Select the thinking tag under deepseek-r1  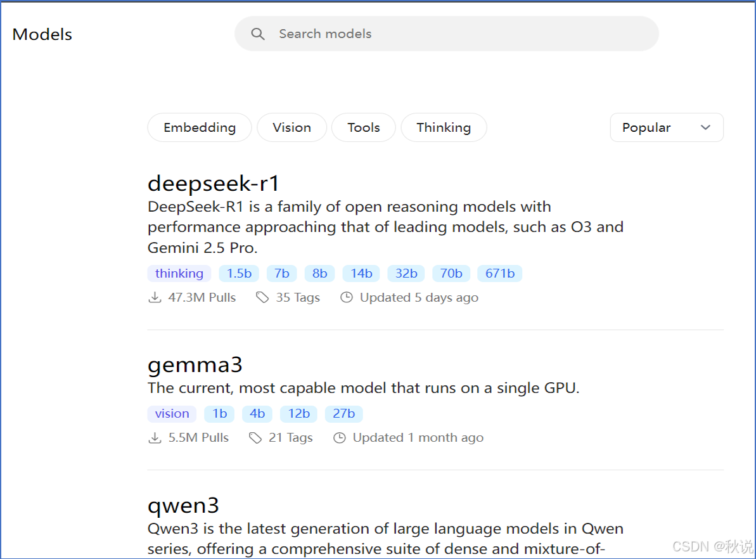coord(179,273)
